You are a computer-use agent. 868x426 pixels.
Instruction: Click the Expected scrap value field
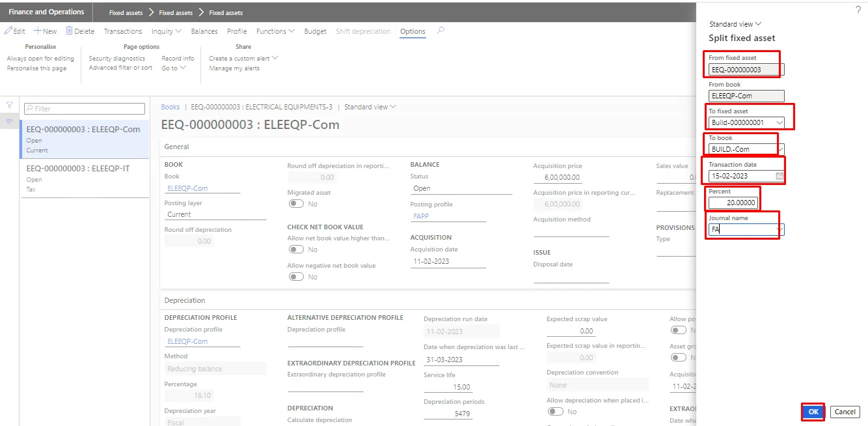click(571, 331)
